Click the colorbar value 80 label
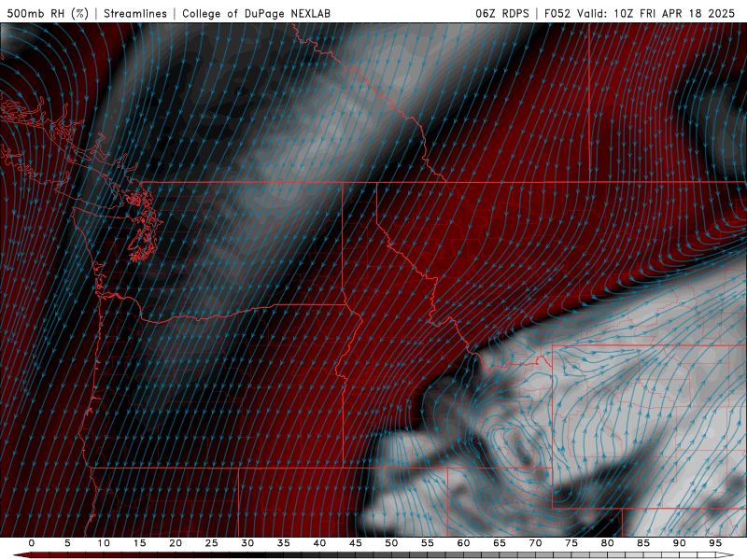747x560 pixels. 607,543
